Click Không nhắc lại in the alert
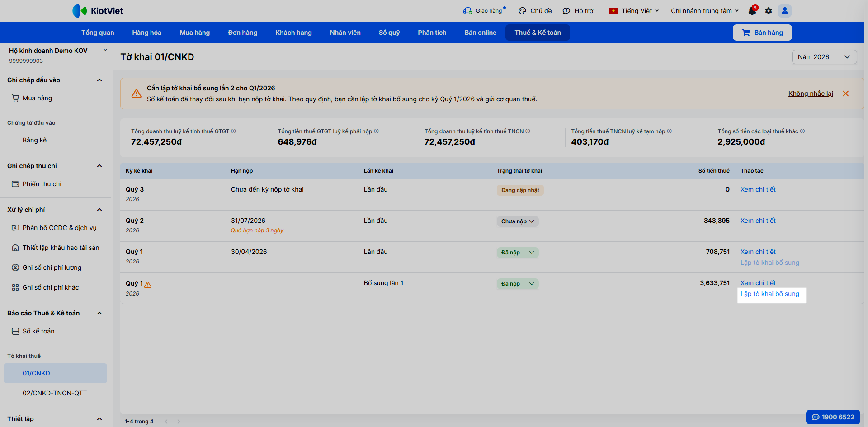868x427 pixels. click(x=811, y=94)
